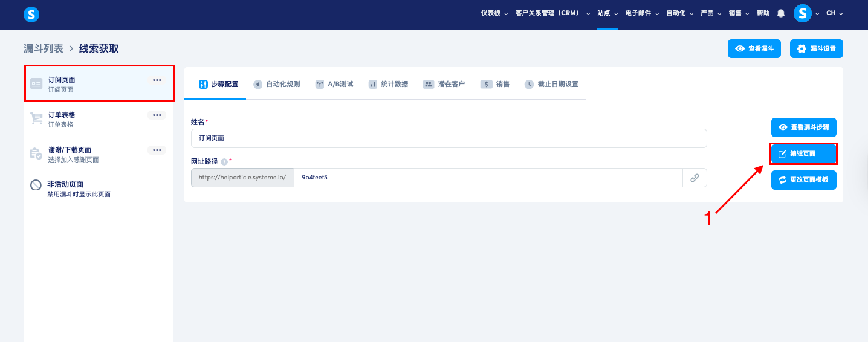Select the 非活动页面 funnel step
Image resolution: width=868 pixels, height=342 pixels.
(99, 189)
